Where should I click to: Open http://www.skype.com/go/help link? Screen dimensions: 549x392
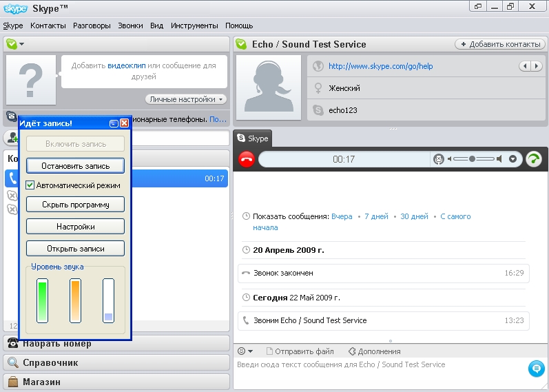[381, 66]
